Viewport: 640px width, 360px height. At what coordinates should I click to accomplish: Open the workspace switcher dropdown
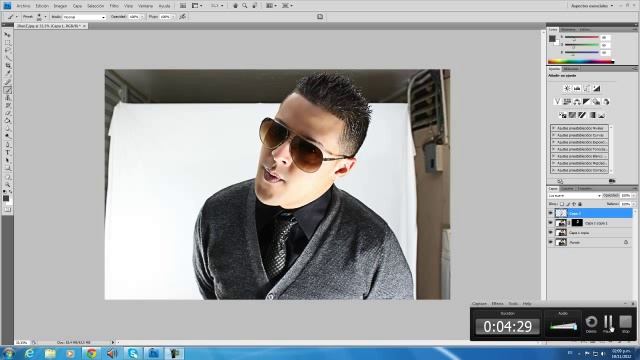click(592, 6)
